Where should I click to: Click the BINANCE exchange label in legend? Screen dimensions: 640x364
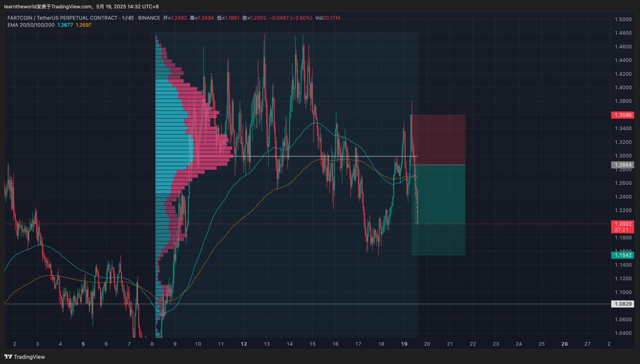coord(150,18)
